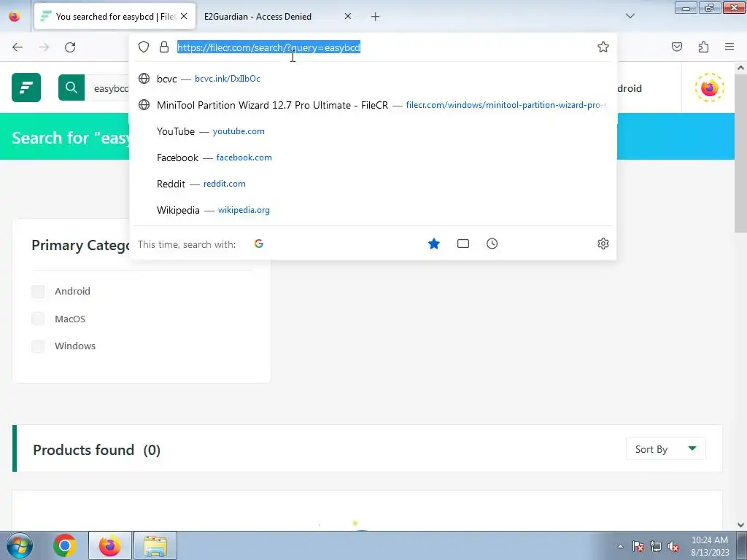This screenshot has width=747, height=560.
Task: Open the Extensions puzzle icon
Action: 703,47
